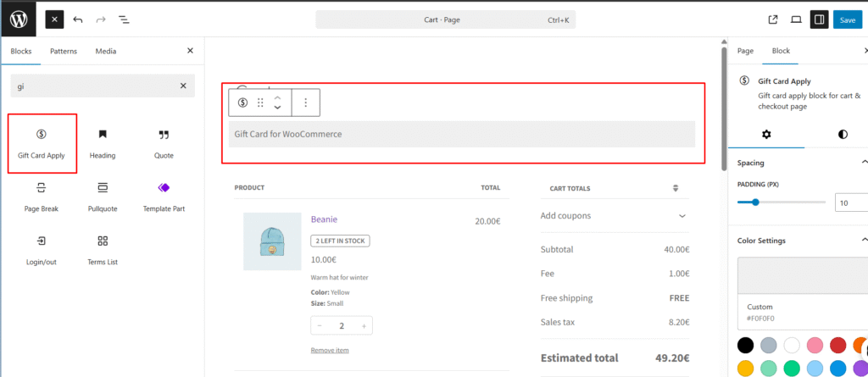This screenshot has width=868, height=377.
Task: Insert the Pullquote block
Action: click(x=103, y=196)
